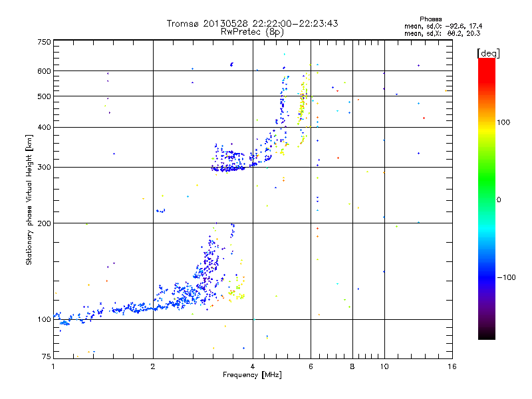Viewport: 532px width, 399px height.
Task: Click the "4" frequency axis tick label
Action: click(253, 366)
